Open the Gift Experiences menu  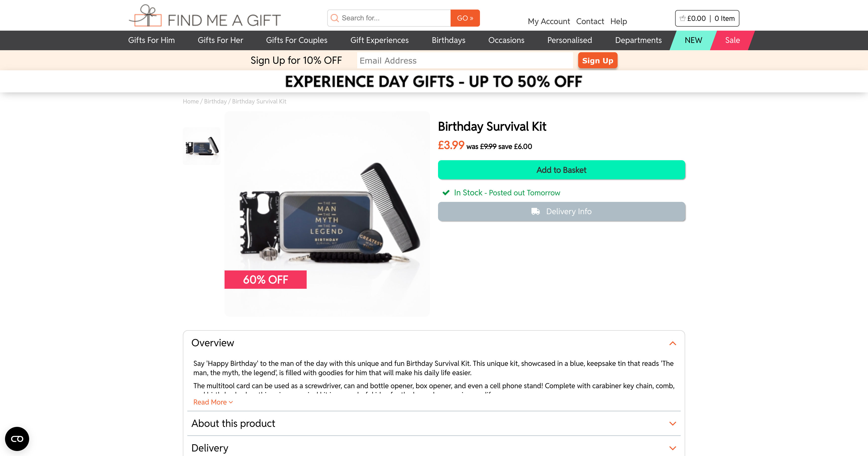(379, 40)
